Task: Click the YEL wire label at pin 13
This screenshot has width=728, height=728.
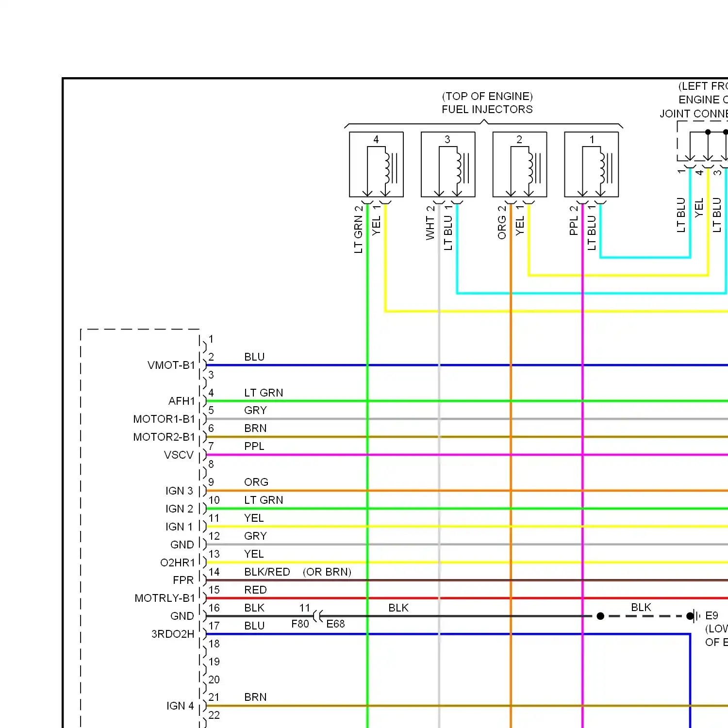Action: (x=254, y=554)
